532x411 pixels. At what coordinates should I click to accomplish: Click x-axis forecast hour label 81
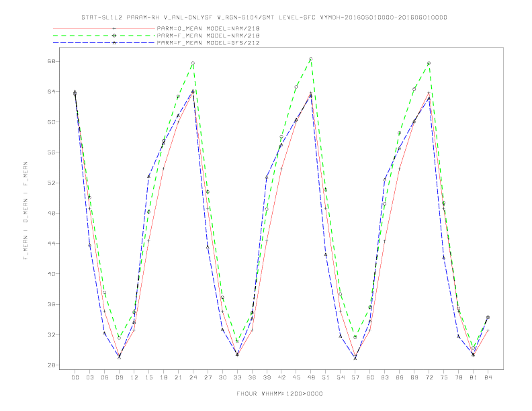pyautogui.click(x=474, y=377)
